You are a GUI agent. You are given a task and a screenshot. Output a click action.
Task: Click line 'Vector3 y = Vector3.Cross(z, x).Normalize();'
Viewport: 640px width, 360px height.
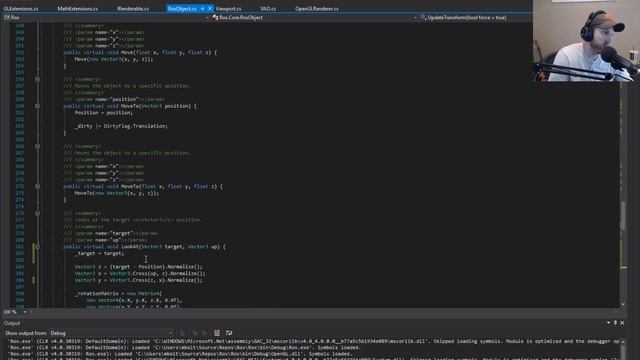point(138,280)
